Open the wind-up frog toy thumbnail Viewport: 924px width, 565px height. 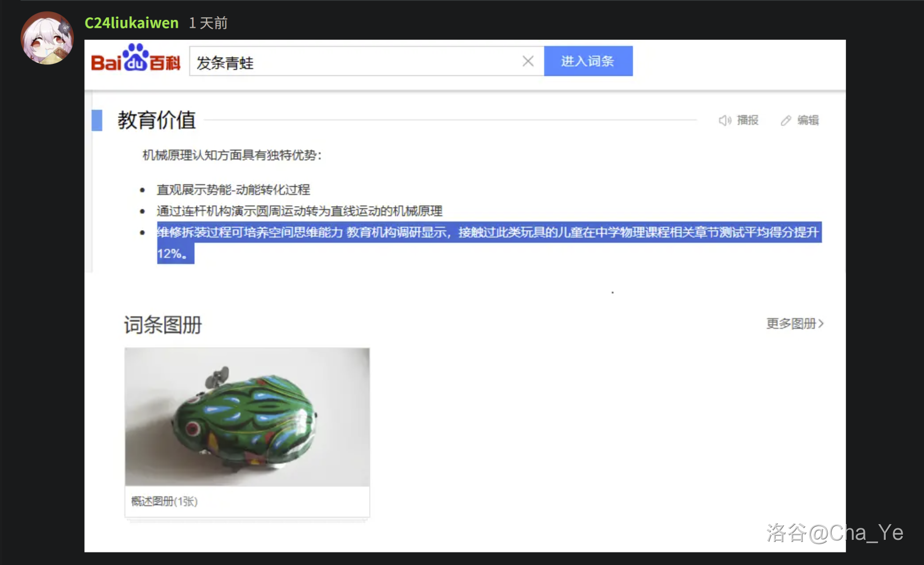point(247,417)
